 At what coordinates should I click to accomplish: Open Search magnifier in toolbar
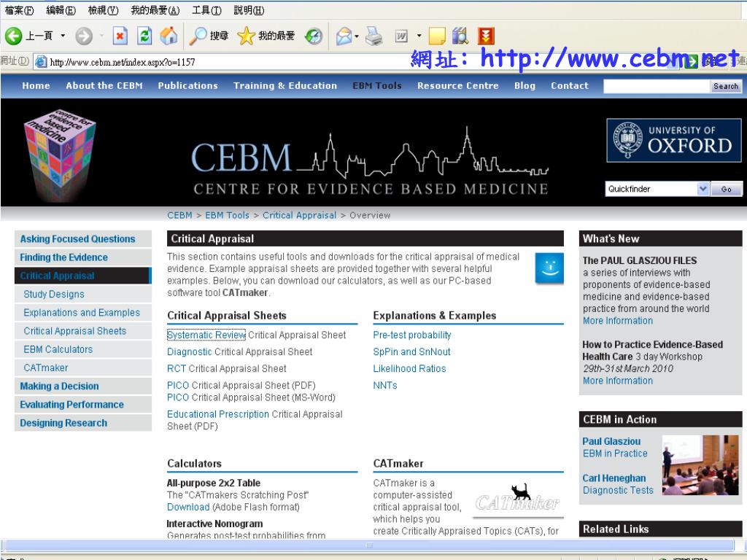pos(198,36)
